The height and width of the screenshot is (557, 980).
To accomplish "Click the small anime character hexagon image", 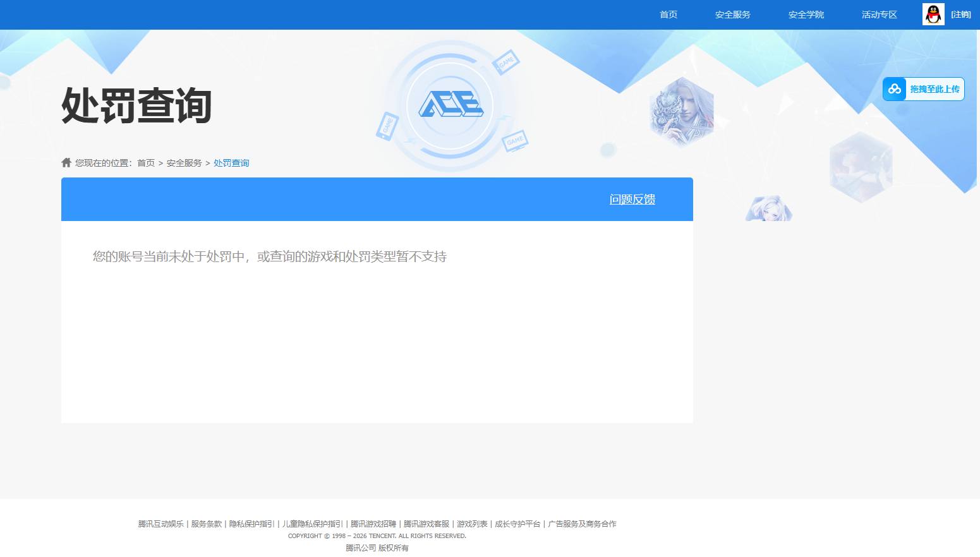I will pyautogui.click(x=768, y=208).
